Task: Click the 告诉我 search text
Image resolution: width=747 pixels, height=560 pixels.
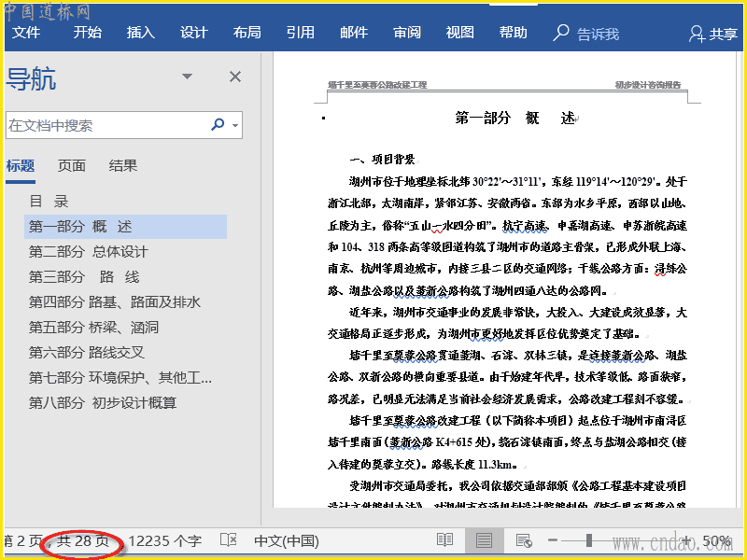Action: pyautogui.click(x=598, y=34)
